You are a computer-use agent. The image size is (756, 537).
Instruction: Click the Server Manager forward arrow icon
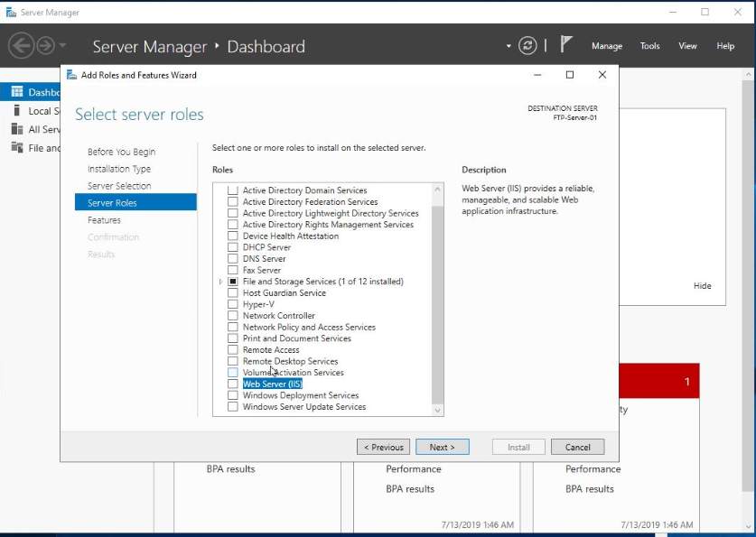(46, 46)
